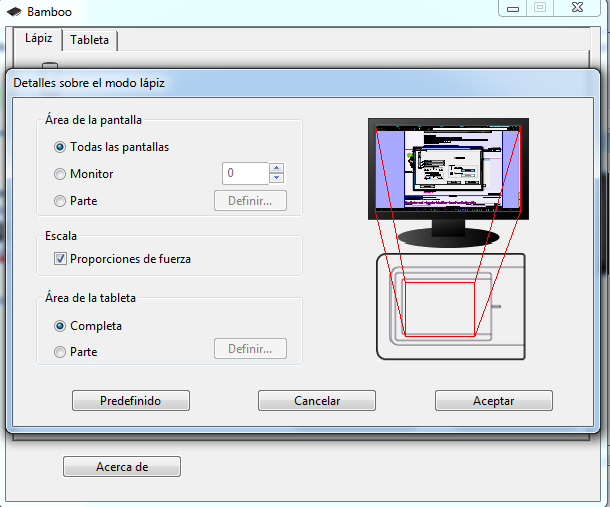This screenshot has width=610, height=507.
Task: Open the Acerca de dialog
Action: click(122, 467)
